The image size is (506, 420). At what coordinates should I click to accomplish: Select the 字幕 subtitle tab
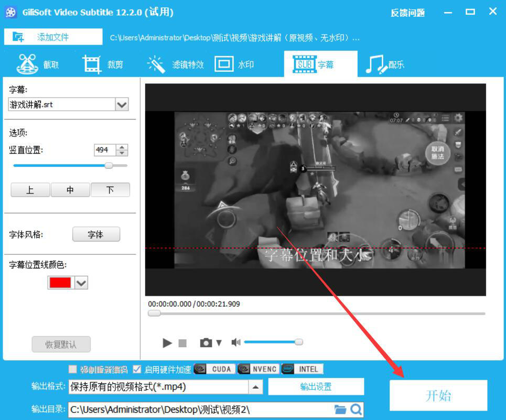320,64
